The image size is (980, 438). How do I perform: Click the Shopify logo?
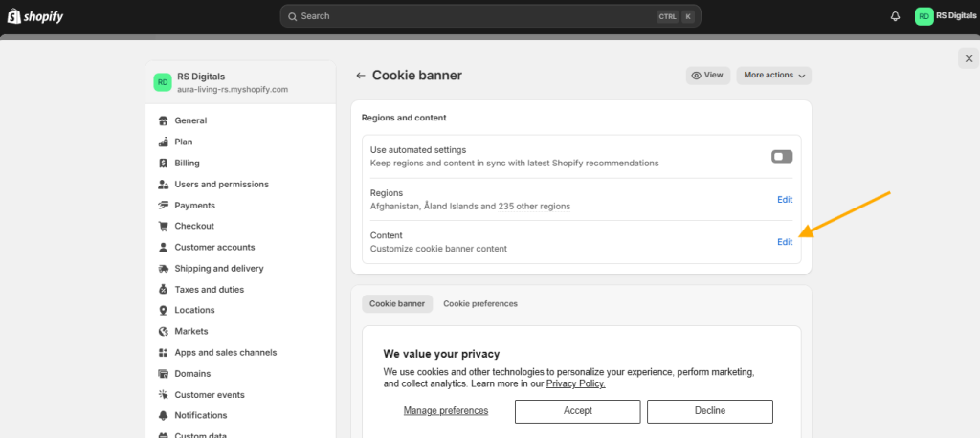pyautogui.click(x=35, y=16)
